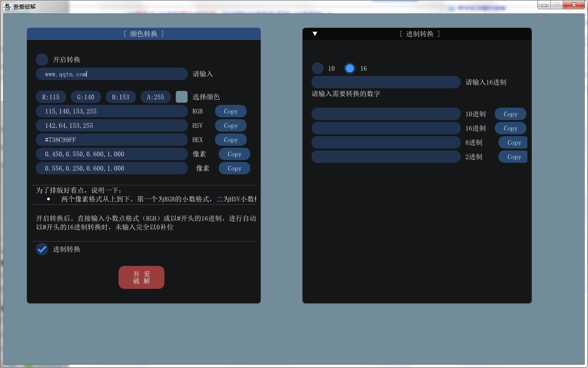Click the 请输入16进制 input box
Viewport: 588px width, 368px height.
[386, 82]
